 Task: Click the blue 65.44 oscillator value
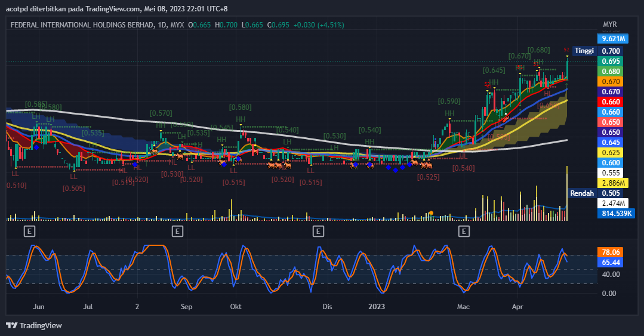pyautogui.click(x=611, y=263)
